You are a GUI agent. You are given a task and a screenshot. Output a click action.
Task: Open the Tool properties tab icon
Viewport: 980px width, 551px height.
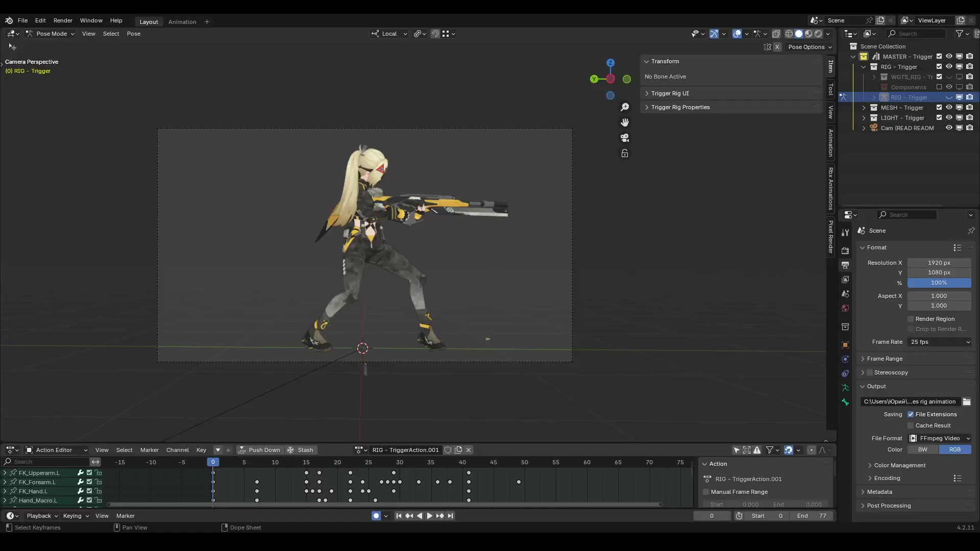(845, 233)
